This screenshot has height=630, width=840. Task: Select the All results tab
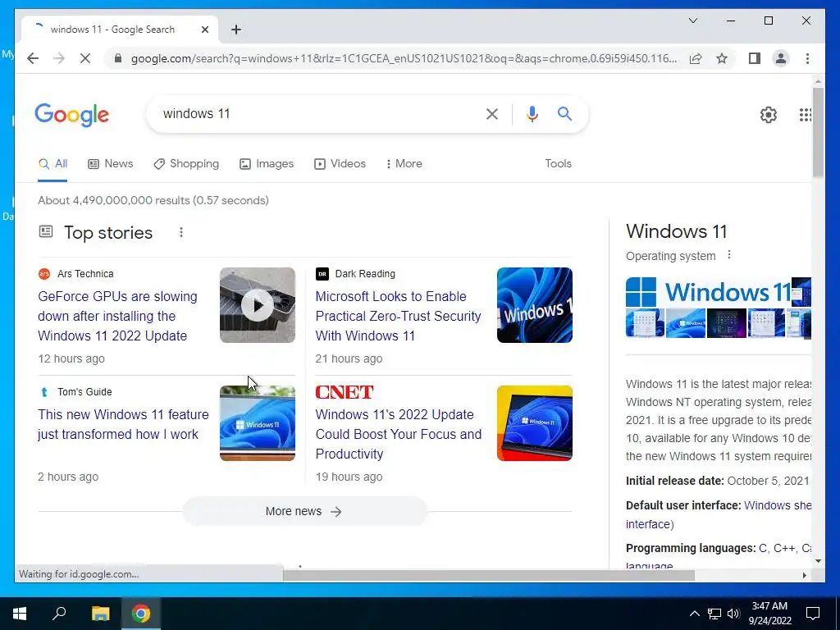pyautogui.click(x=52, y=164)
